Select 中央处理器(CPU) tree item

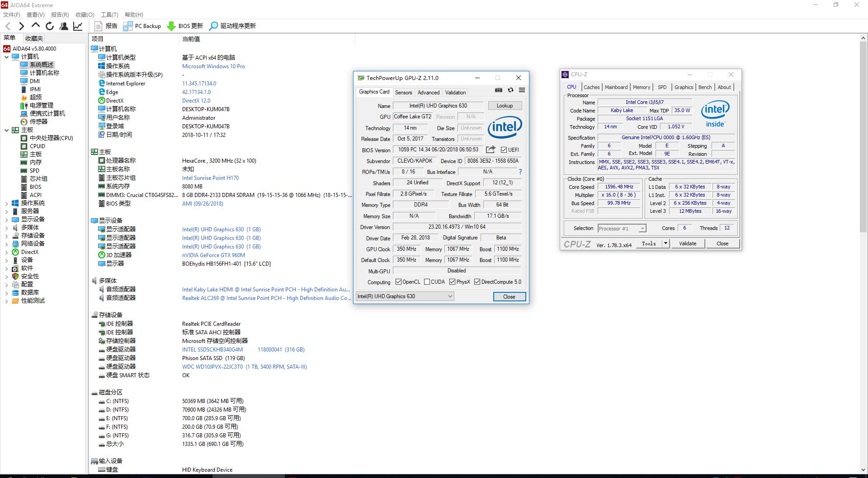click(x=47, y=138)
